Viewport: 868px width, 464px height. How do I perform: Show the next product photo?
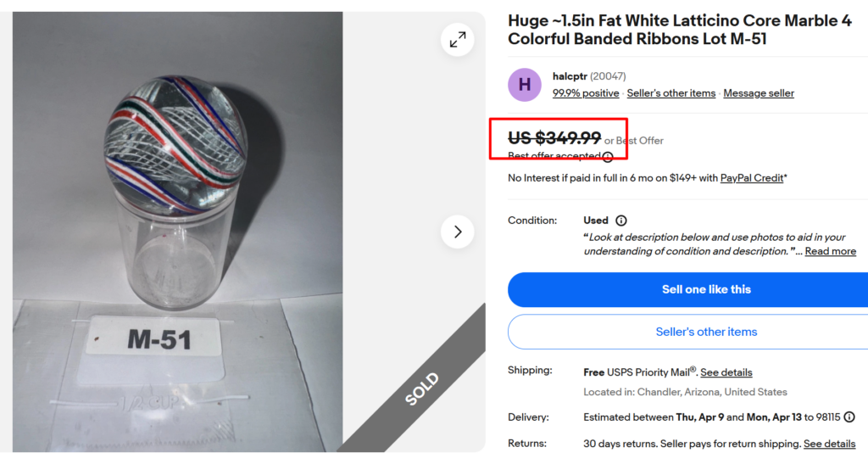(x=458, y=232)
